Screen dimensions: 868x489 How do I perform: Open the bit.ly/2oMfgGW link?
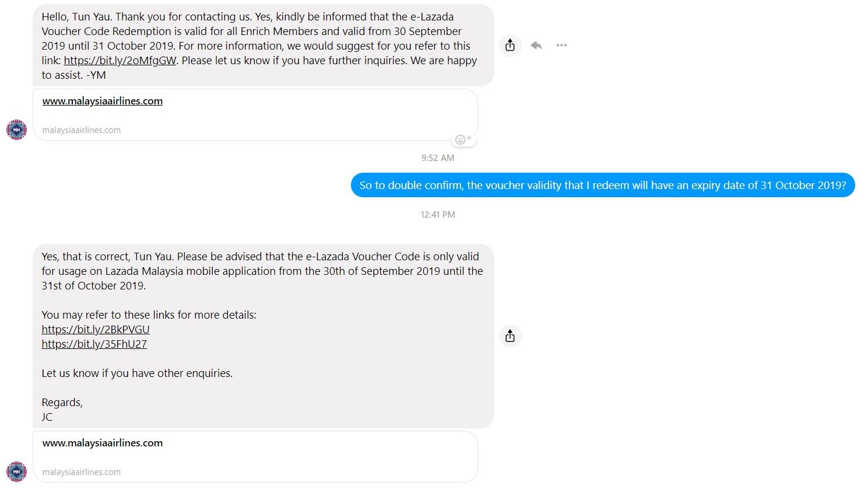(x=120, y=60)
